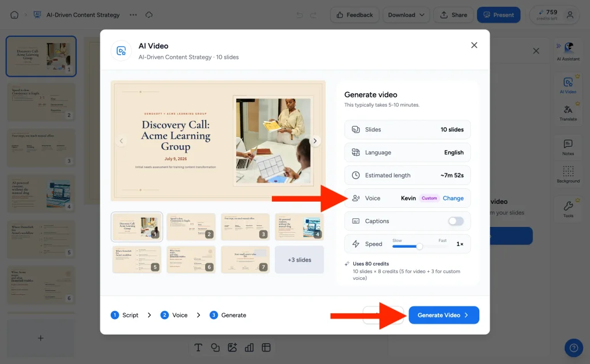
Task: Go to the Script step
Action: 124,315
